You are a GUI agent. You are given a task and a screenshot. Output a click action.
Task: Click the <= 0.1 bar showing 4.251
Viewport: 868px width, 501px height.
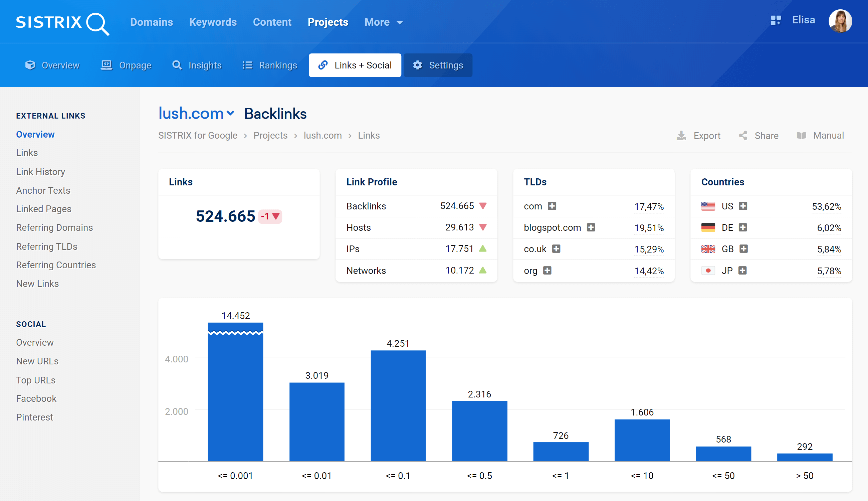click(398, 406)
